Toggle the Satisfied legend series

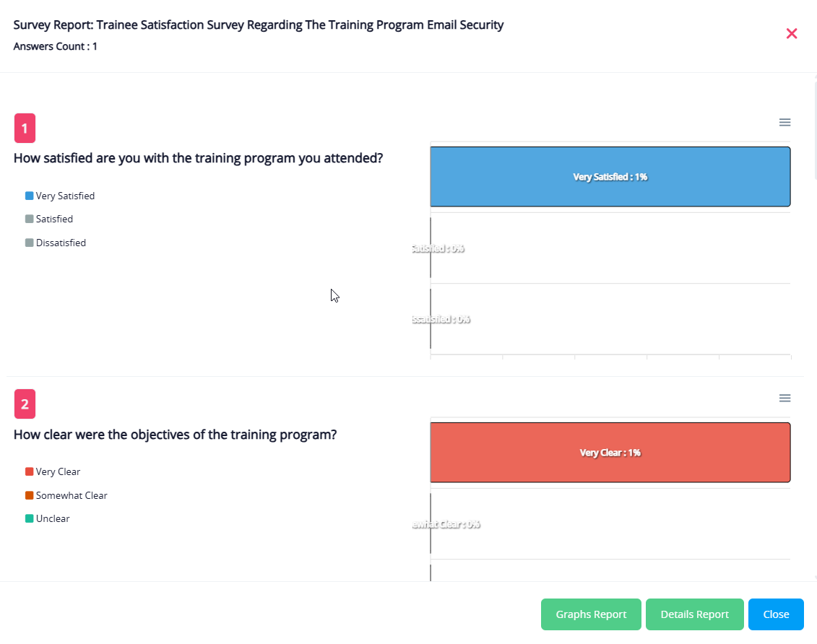tap(54, 219)
